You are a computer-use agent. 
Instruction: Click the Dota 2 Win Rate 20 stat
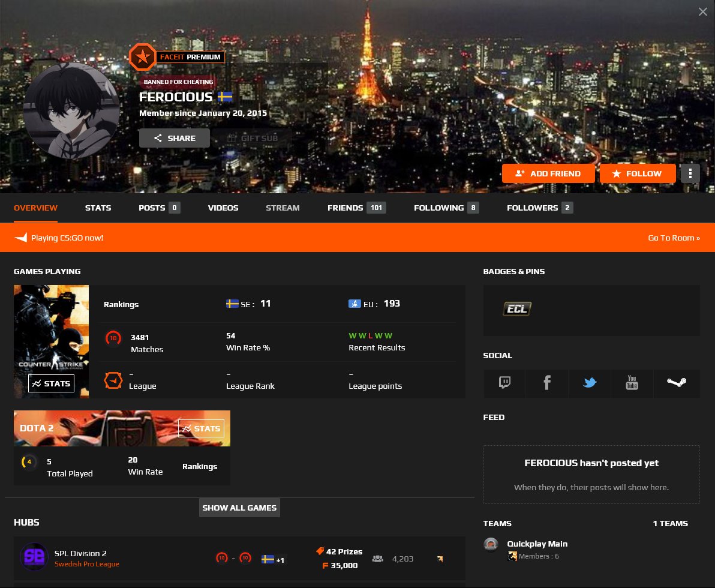(146, 466)
